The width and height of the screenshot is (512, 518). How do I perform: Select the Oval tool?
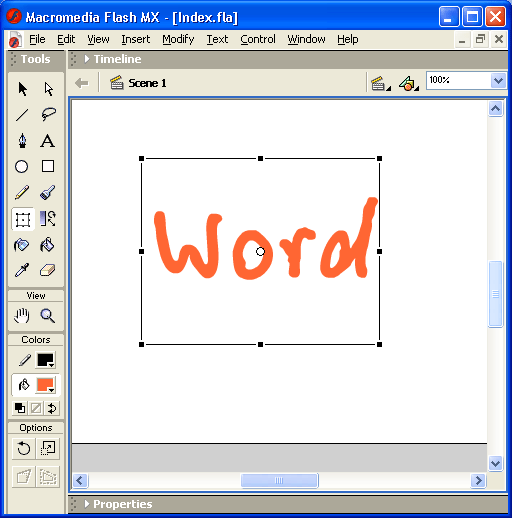[22, 166]
